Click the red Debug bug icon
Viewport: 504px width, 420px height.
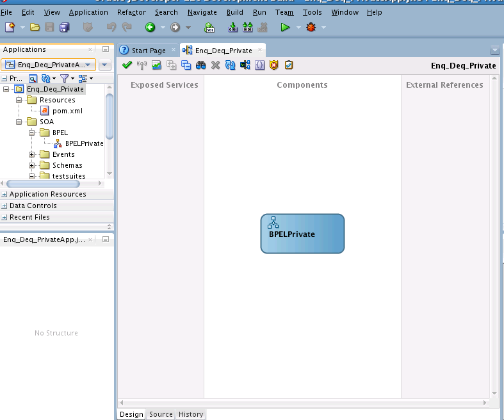[311, 28]
